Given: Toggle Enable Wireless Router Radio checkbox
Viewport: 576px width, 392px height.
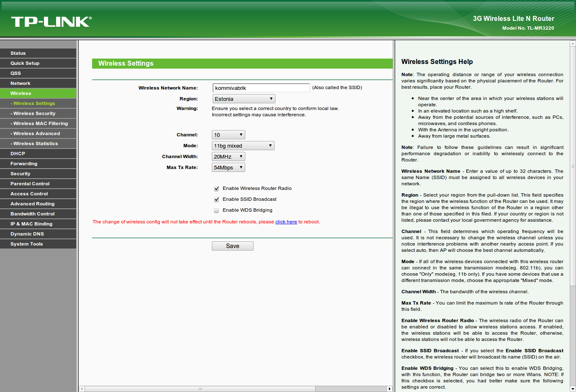Looking at the screenshot, I should tap(216, 189).
